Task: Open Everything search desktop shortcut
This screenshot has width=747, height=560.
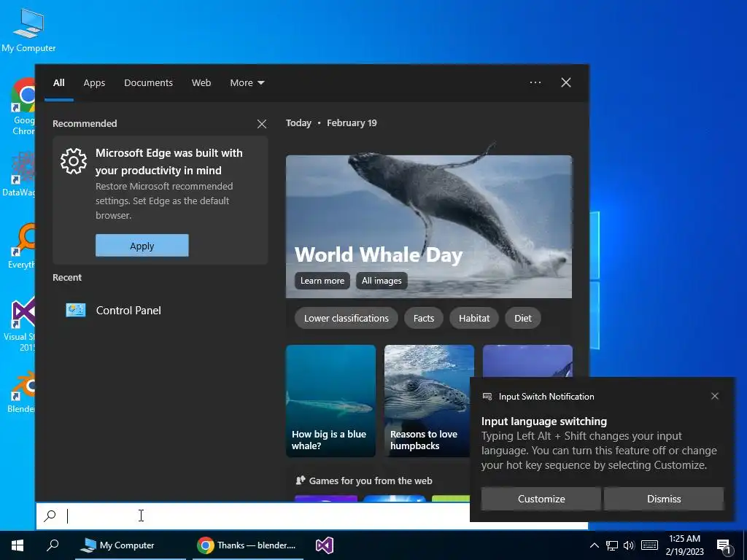Action: [22, 246]
